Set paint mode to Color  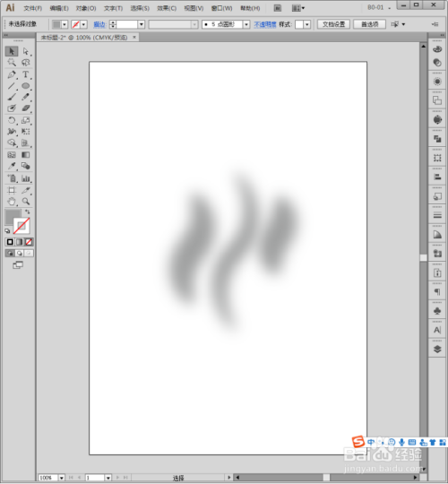[10, 242]
